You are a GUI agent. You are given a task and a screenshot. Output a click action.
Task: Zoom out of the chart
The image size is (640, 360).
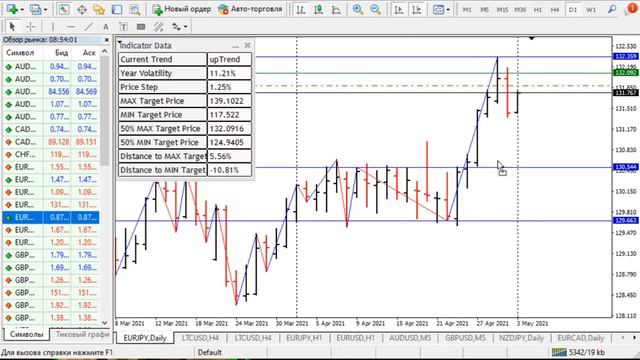[376, 9]
